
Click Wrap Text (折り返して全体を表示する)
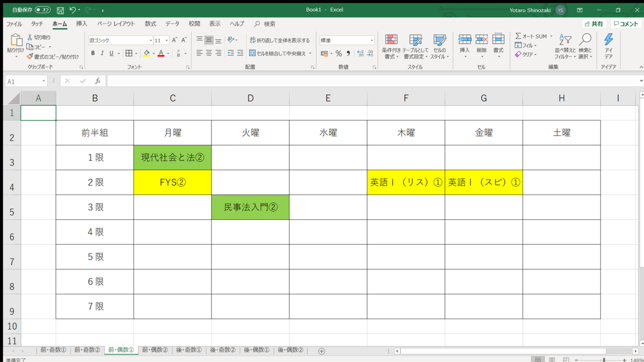(x=280, y=40)
